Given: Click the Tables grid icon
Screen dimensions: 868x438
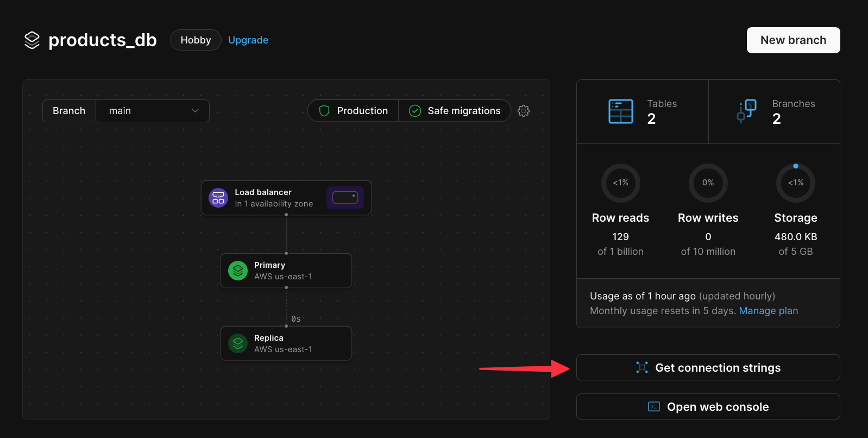Looking at the screenshot, I should coord(621,111).
